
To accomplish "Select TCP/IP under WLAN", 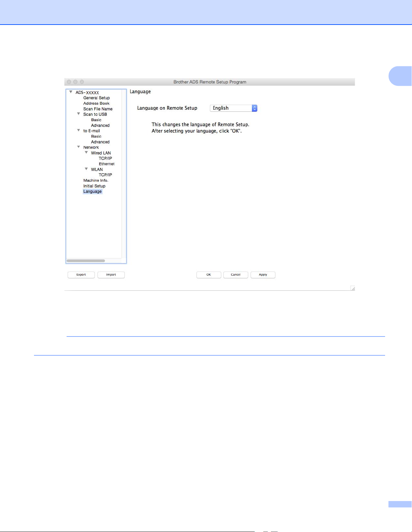I will (x=105, y=175).
